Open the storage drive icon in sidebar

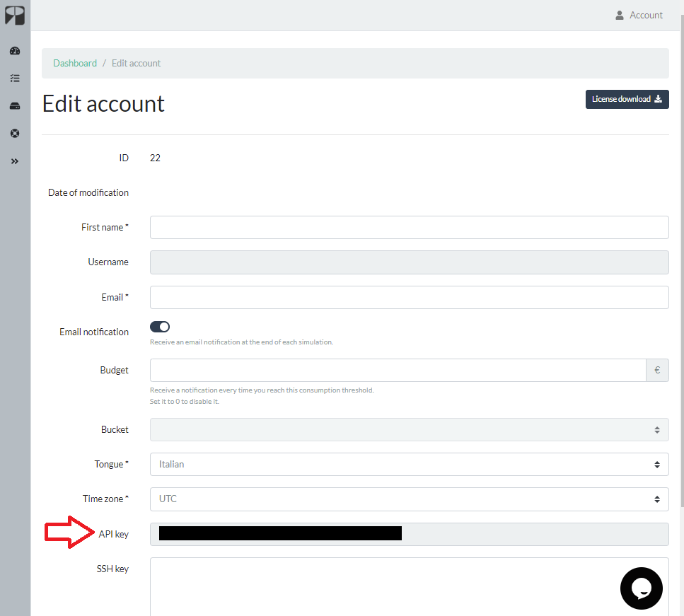(15, 106)
